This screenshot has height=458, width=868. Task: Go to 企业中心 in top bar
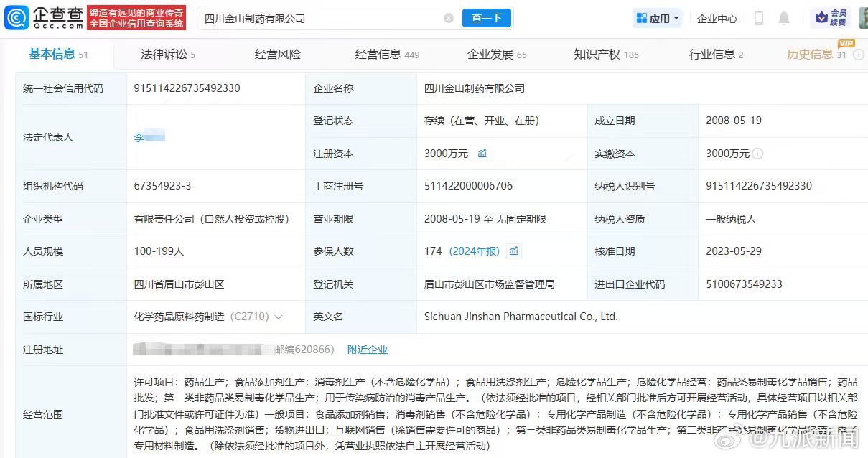717,18
